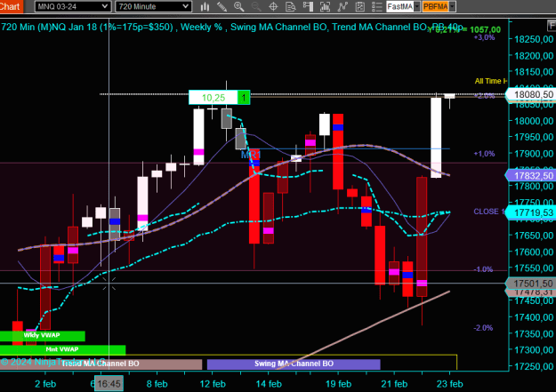556x392 pixels.
Task: Click the MR1 chart label
Action: [251, 155]
